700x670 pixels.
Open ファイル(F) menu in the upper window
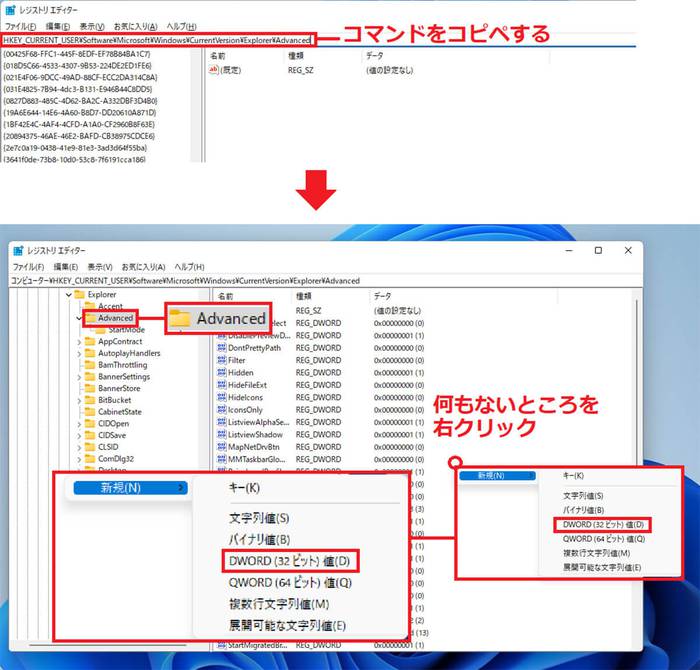tap(21, 26)
